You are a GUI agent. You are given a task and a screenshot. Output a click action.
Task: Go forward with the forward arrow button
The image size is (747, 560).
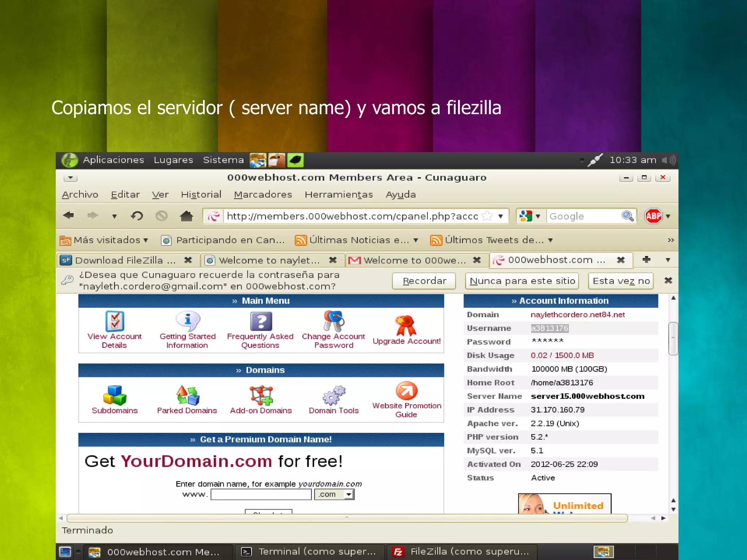tap(93, 215)
